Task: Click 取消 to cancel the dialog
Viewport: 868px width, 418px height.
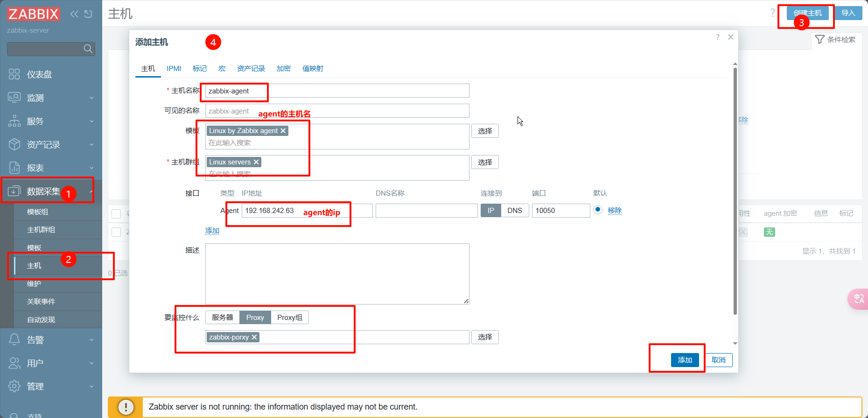Action: pos(719,360)
